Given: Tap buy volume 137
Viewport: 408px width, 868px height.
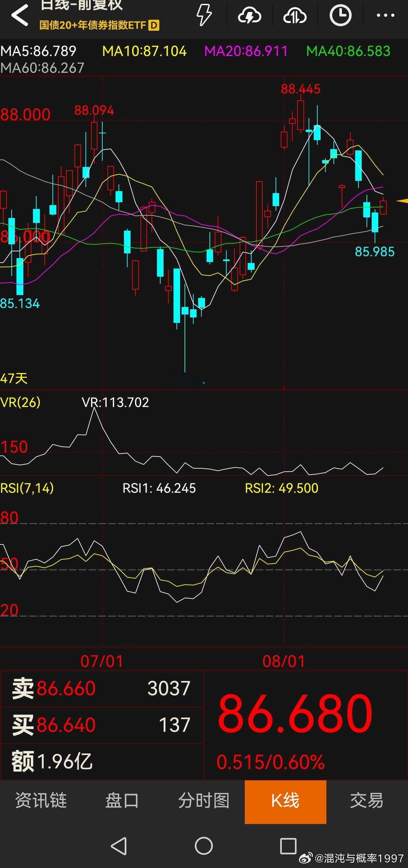Looking at the screenshot, I should pyautogui.click(x=175, y=725).
